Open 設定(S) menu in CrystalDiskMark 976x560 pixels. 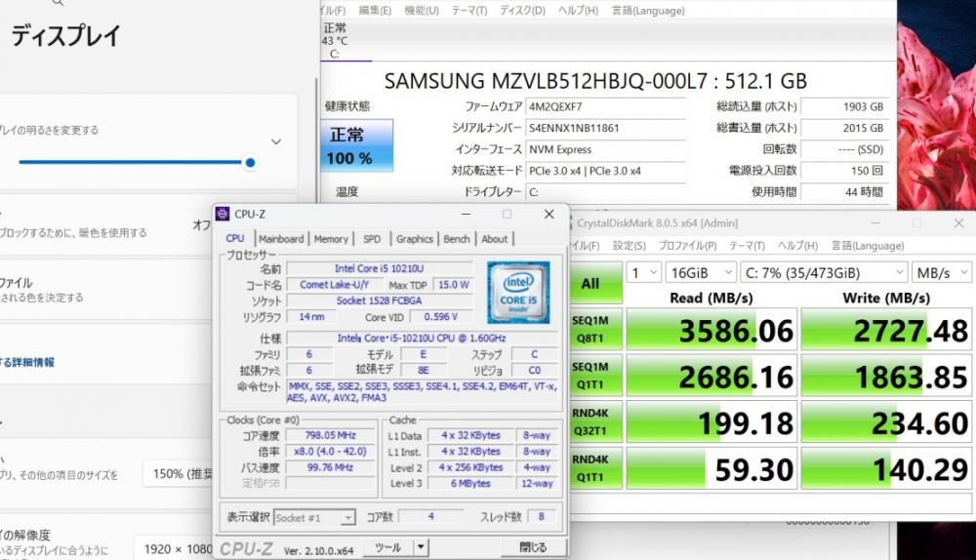[629, 246]
